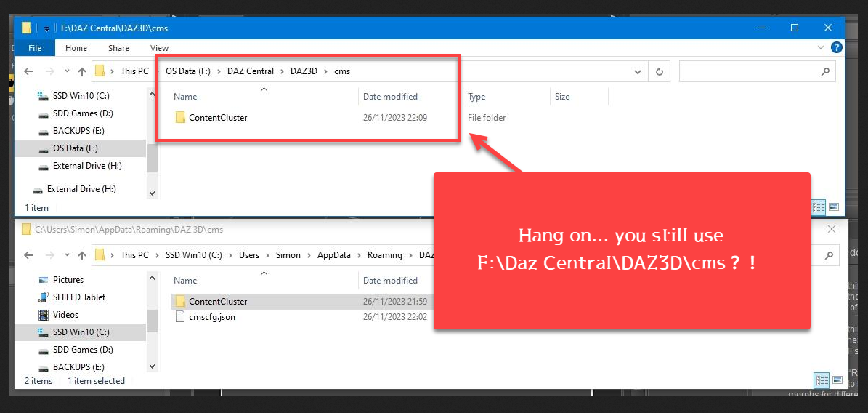Click Roaming breadcrumb in the bottom address bar
This screenshot has width=868, height=413.
[x=385, y=255]
